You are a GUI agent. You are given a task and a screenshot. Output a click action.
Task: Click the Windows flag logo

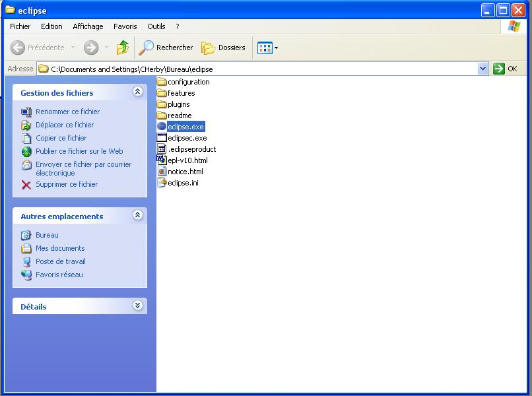(x=514, y=26)
